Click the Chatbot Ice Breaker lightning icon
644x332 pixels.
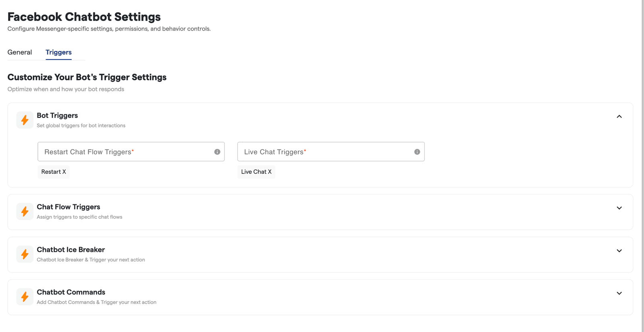[25, 254]
